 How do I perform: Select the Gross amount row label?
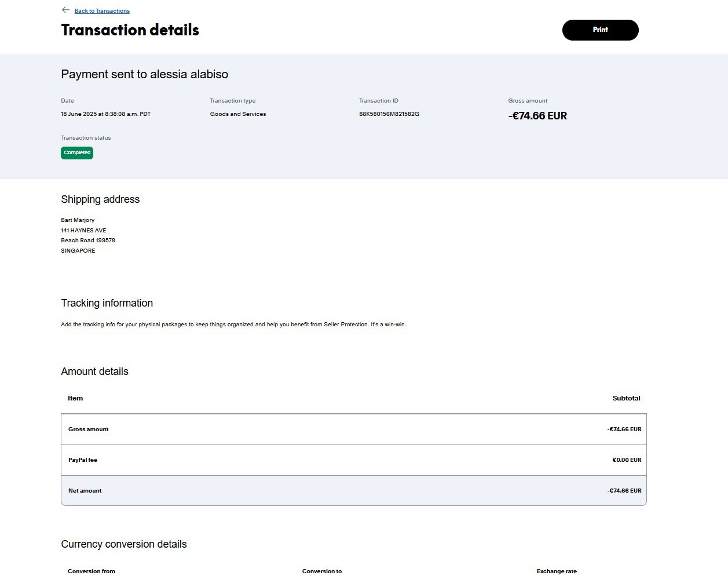(88, 429)
